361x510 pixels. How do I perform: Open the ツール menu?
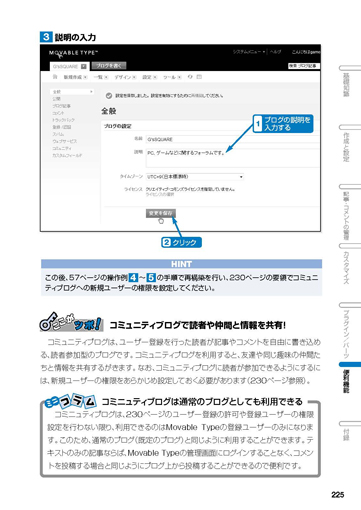coord(172,77)
